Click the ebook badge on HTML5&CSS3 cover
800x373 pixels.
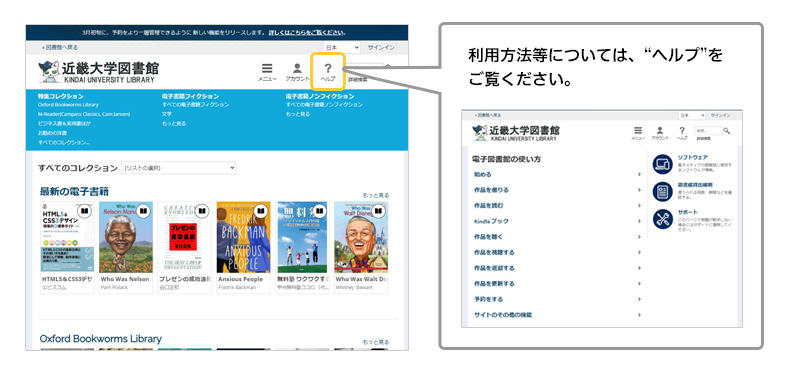click(84, 211)
